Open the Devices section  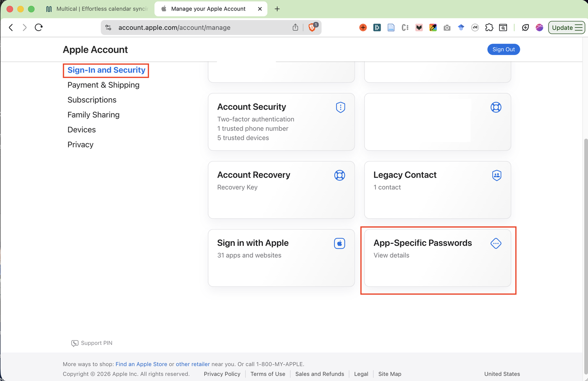pos(81,130)
